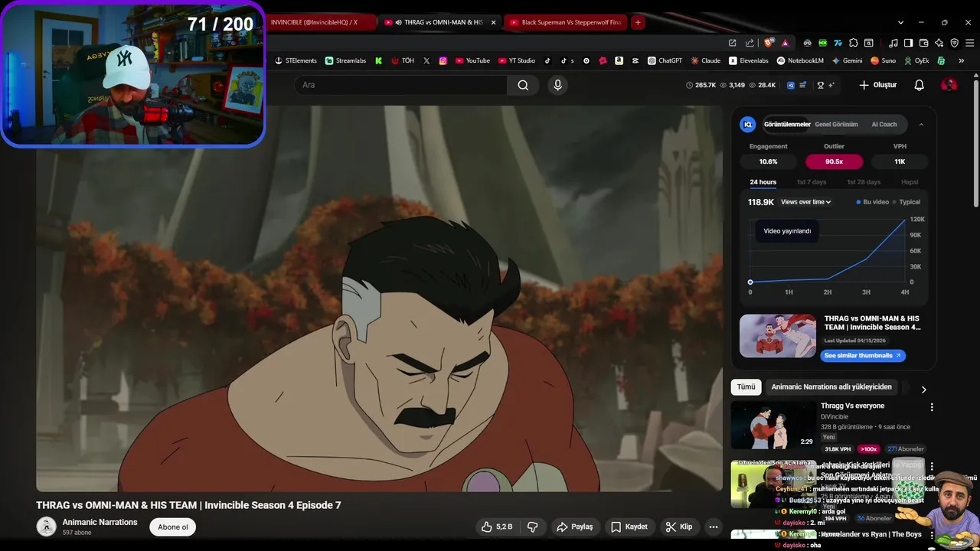This screenshot has height=551, width=980.
Task: Click the Animanic Narrations channel avatar
Action: point(47,527)
